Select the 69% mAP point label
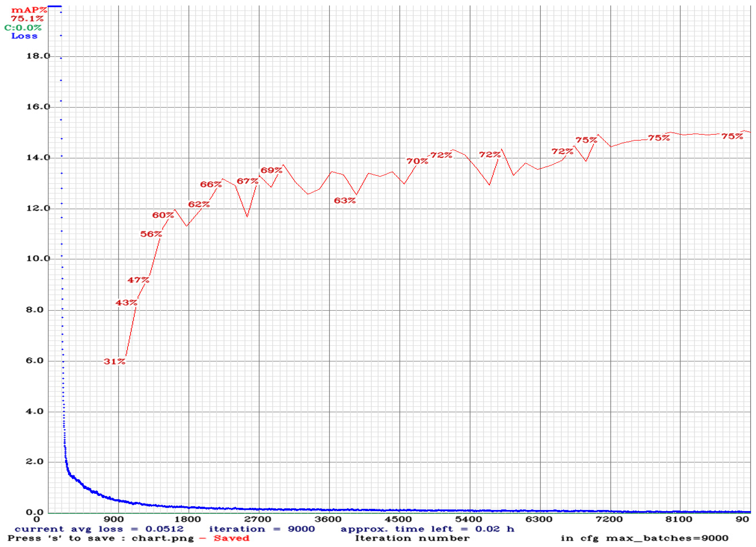This screenshot has height=547, width=756. pyautogui.click(x=271, y=171)
